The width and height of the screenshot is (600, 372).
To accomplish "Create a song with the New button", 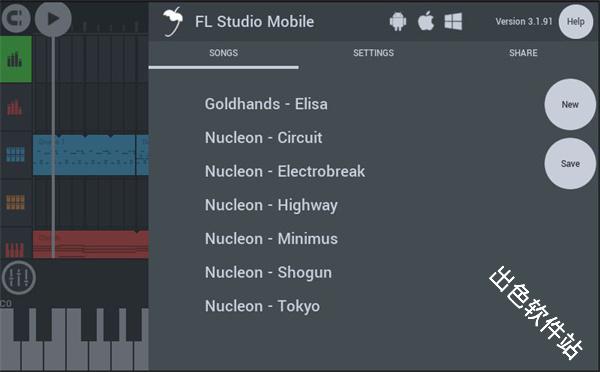I will point(570,104).
